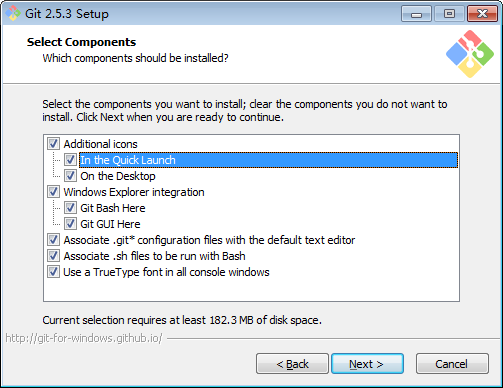
Task: Uncheck the Additional icons checkbox
Action: [53, 144]
